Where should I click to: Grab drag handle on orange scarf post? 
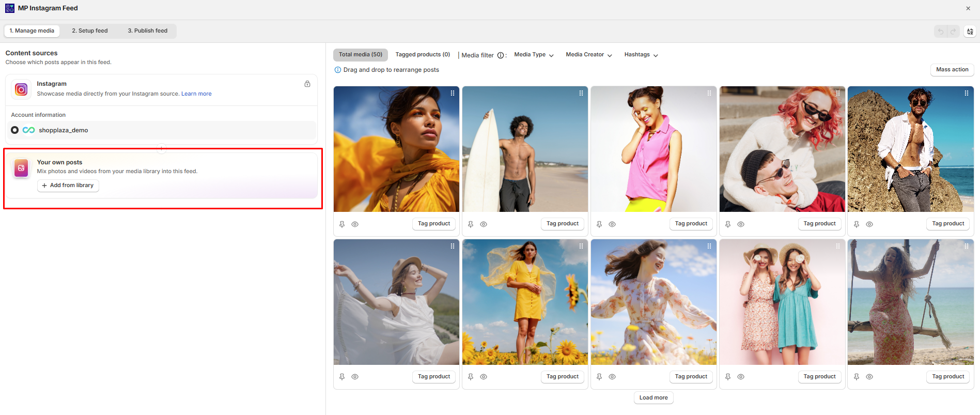[x=453, y=94]
